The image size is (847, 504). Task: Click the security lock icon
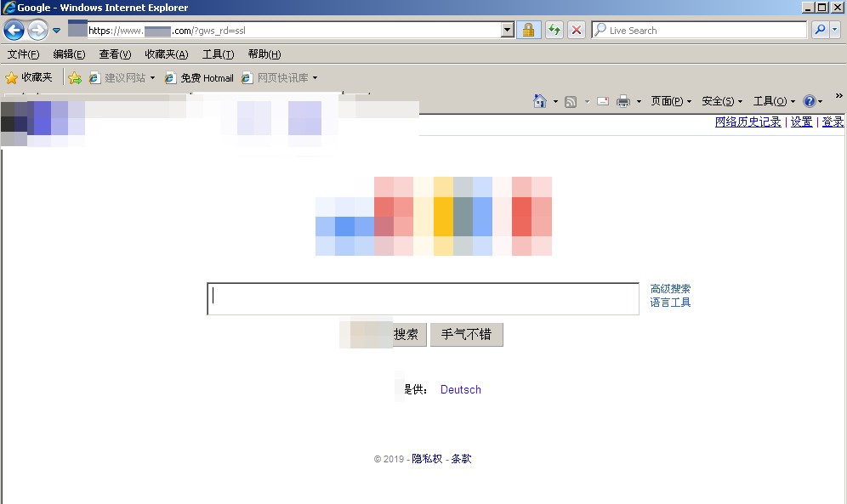click(x=529, y=31)
